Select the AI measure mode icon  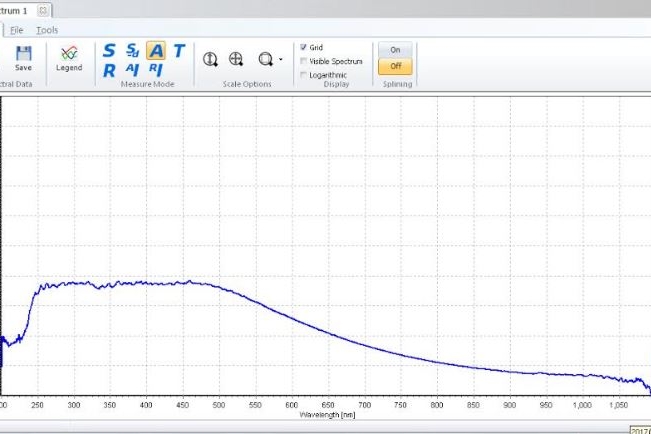132,70
